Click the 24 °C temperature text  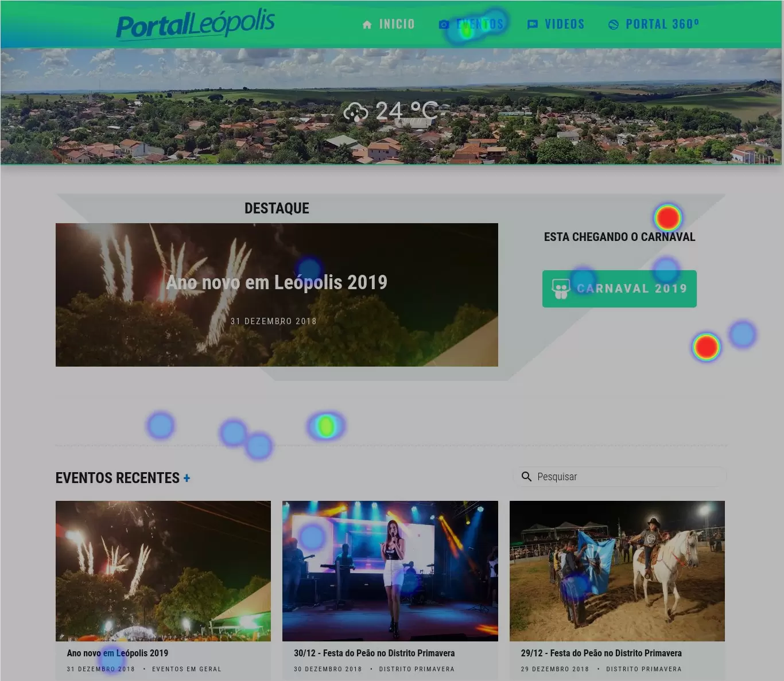pyautogui.click(x=407, y=111)
